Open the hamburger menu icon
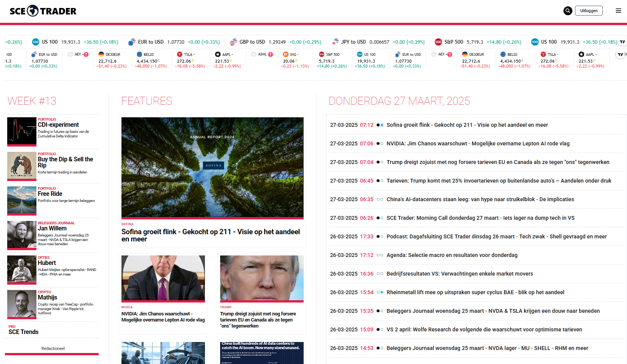627x364 pixels. click(618, 11)
